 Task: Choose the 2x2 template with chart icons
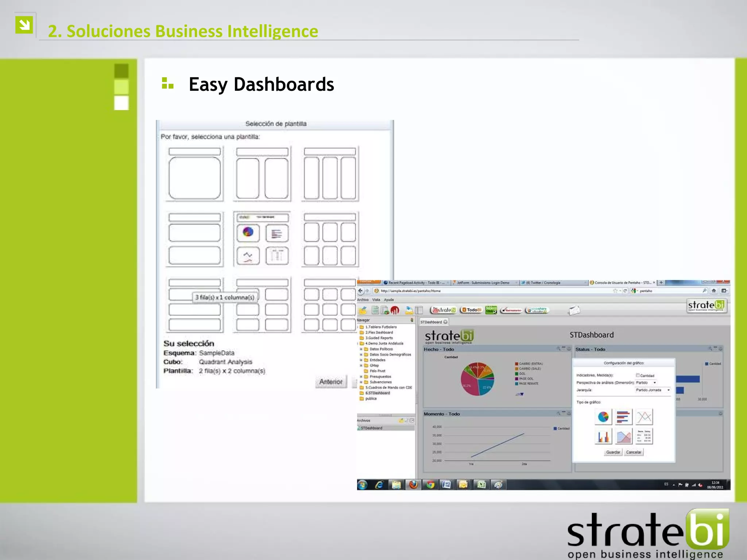pos(262,240)
